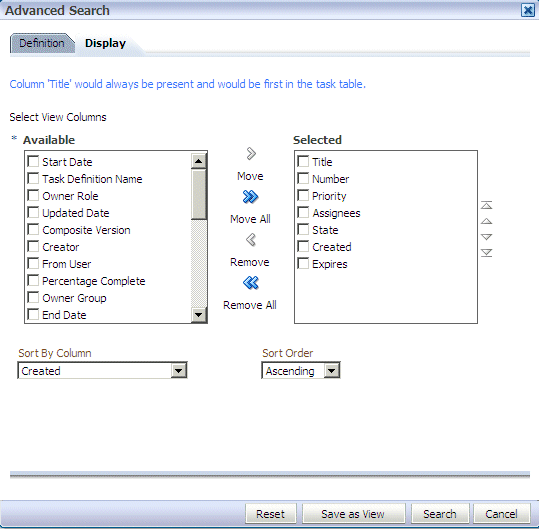Click the Search button
This screenshot has height=529, width=539.
pyautogui.click(x=440, y=514)
